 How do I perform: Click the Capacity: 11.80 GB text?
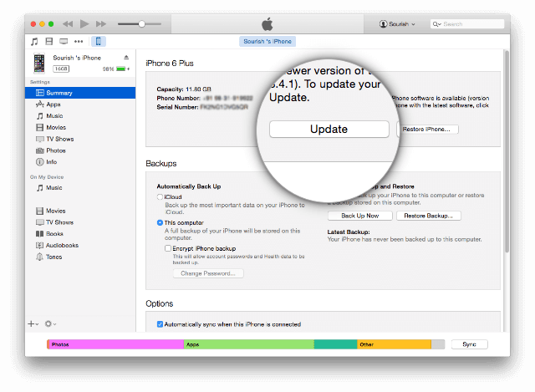(184, 89)
